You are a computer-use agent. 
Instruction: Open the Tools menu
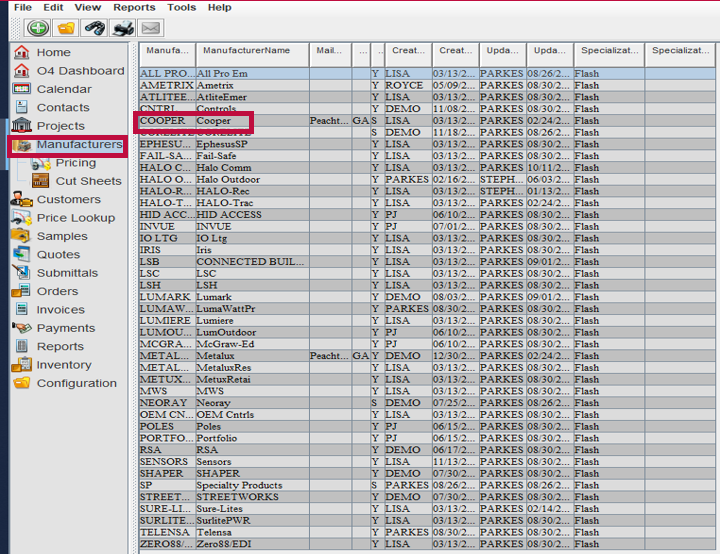pyautogui.click(x=181, y=7)
